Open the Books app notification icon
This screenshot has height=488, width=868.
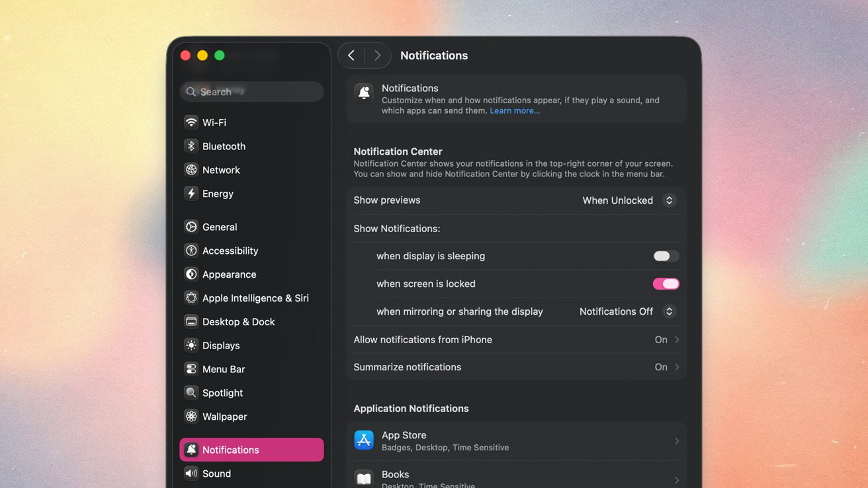364,478
